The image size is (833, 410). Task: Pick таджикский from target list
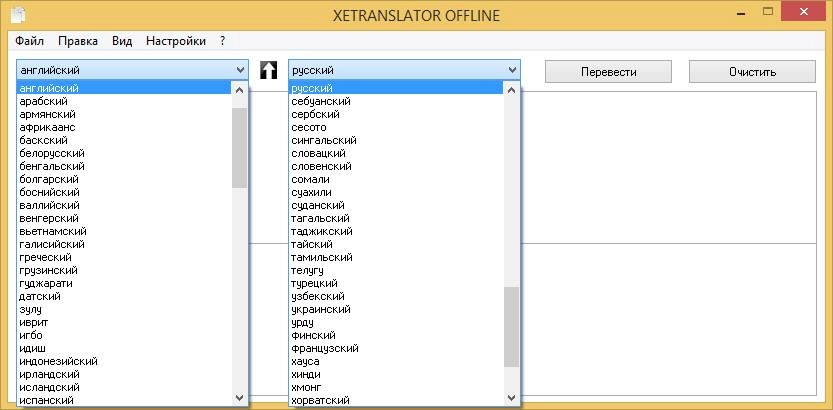[x=396, y=232]
